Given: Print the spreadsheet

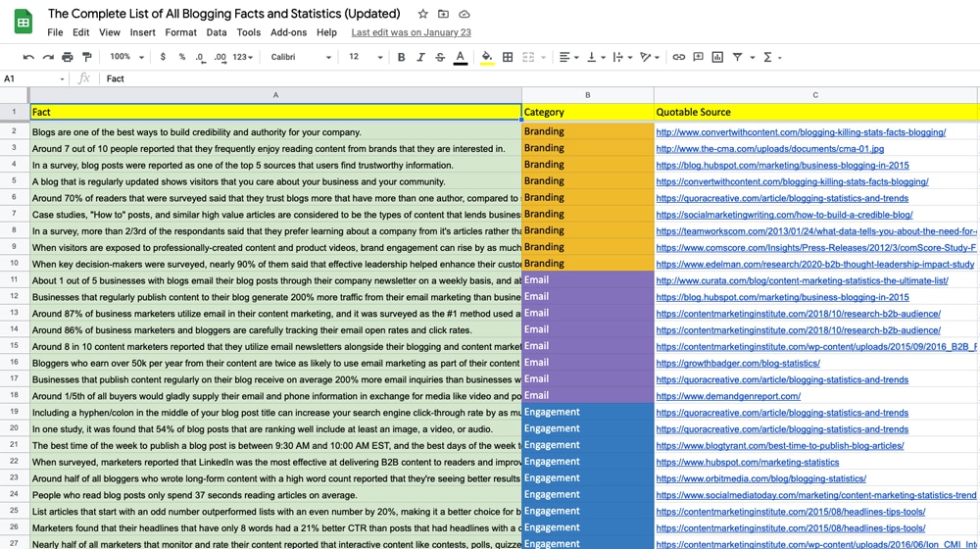Looking at the screenshot, I should (x=68, y=57).
